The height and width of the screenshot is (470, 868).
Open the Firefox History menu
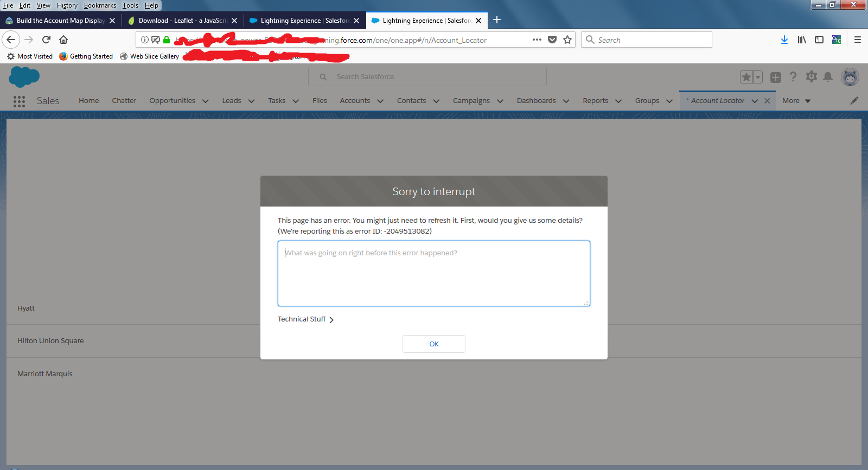click(x=67, y=5)
